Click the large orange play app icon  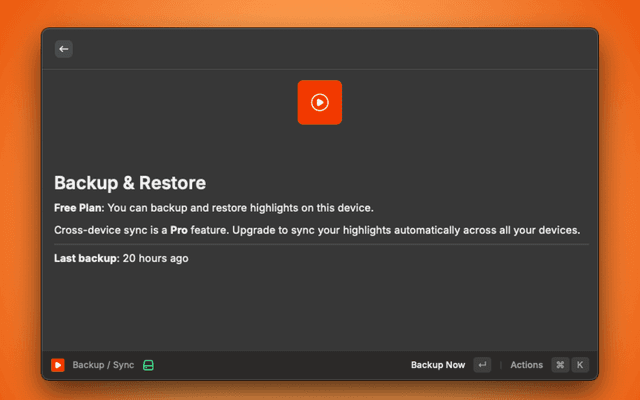coord(319,102)
